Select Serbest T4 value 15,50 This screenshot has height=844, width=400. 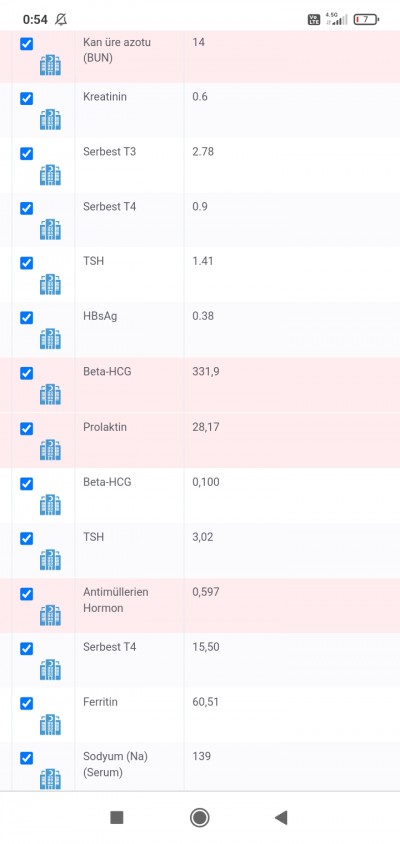click(206, 646)
